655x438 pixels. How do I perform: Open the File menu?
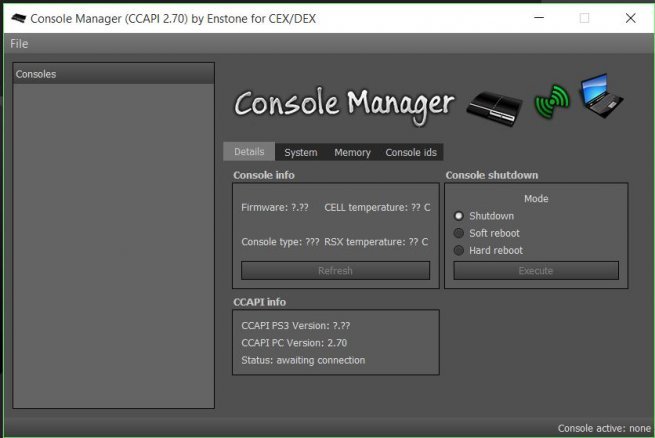pyautogui.click(x=19, y=44)
